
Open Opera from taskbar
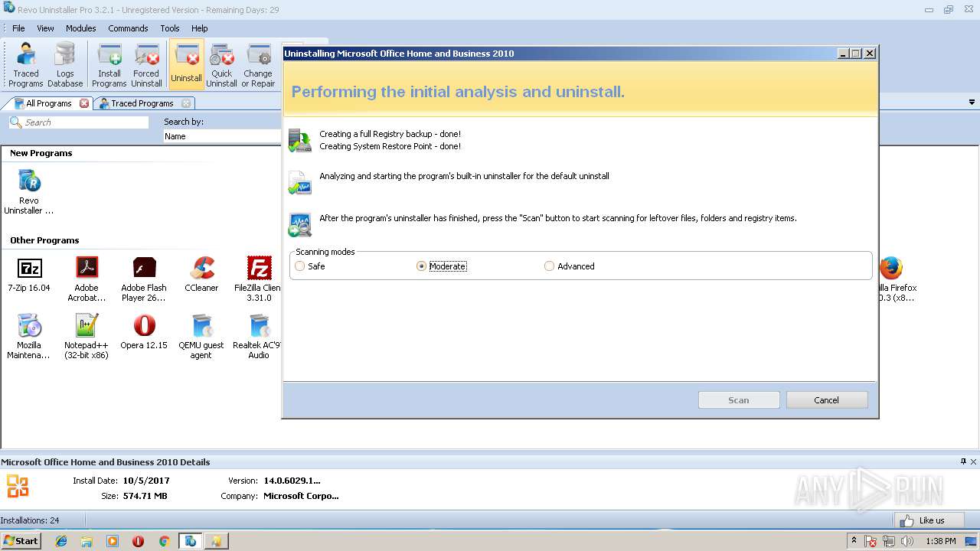point(138,541)
